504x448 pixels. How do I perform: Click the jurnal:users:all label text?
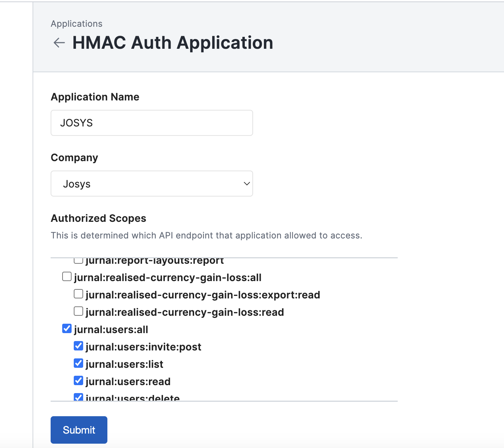point(111,329)
